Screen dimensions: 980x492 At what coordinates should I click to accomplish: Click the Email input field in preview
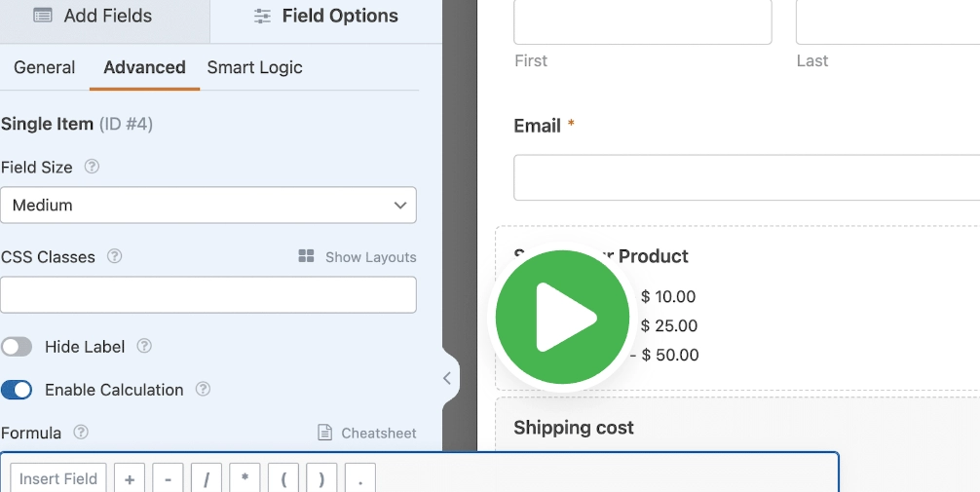746,177
